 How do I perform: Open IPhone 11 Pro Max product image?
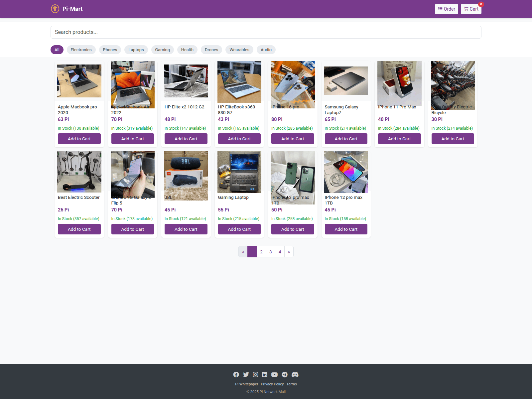click(x=399, y=83)
